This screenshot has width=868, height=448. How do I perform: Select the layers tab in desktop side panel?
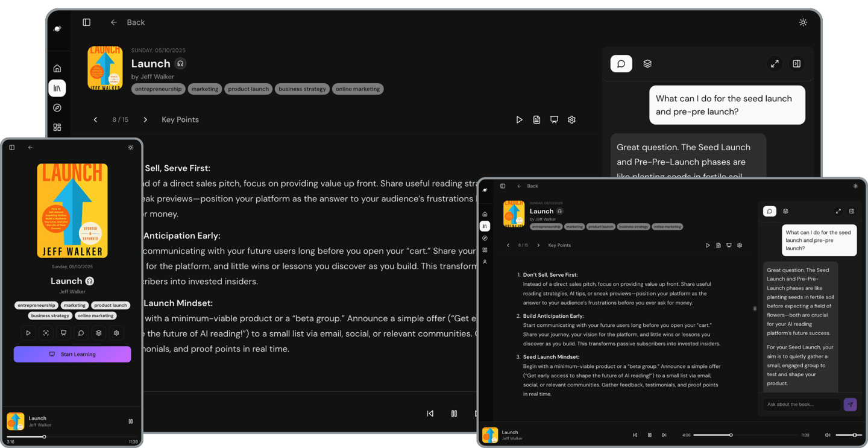(x=647, y=63)
